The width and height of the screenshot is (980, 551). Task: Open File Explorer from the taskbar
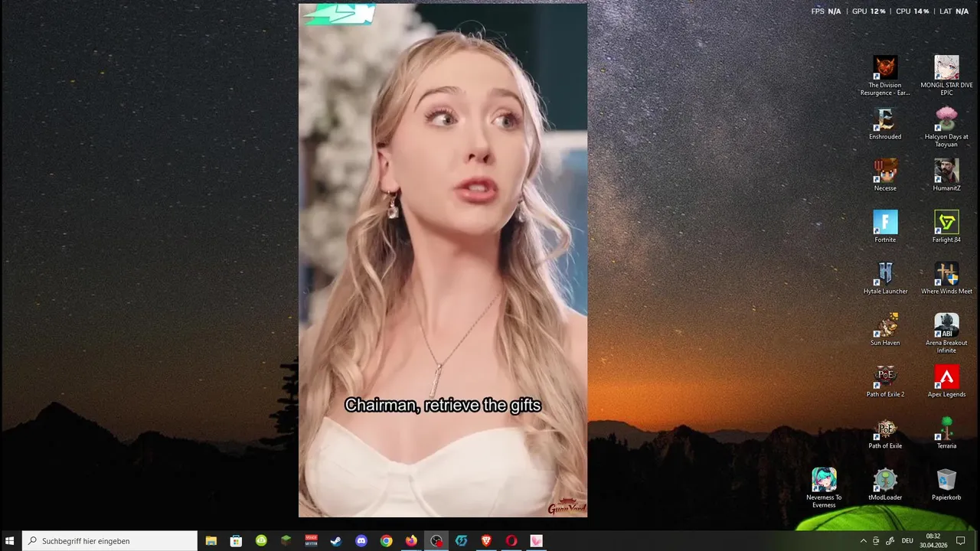click(211, 540)
